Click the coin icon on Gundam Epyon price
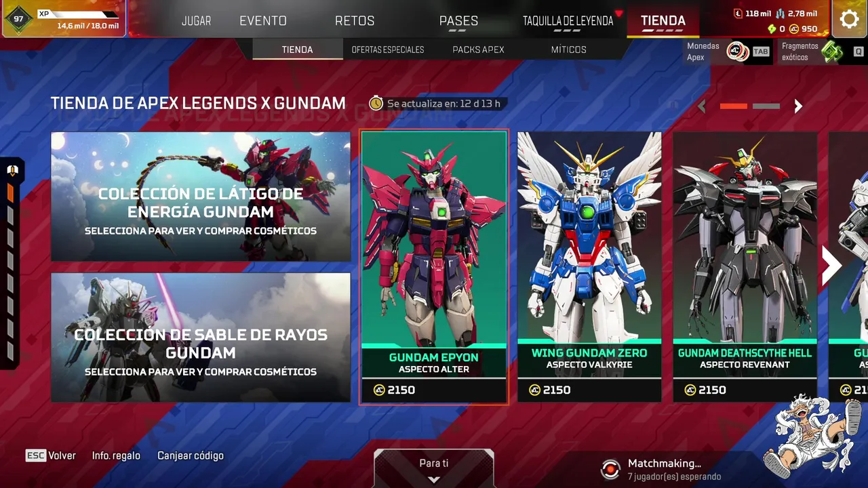Image resolution: width=868 pixels, height=488 pixels. [379, 390]
